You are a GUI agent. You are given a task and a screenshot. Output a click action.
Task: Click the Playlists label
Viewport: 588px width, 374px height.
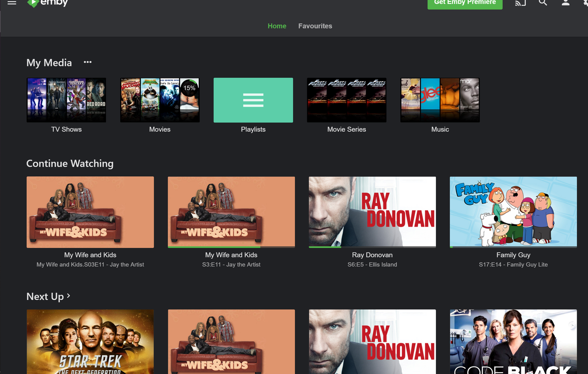[254, 129]
